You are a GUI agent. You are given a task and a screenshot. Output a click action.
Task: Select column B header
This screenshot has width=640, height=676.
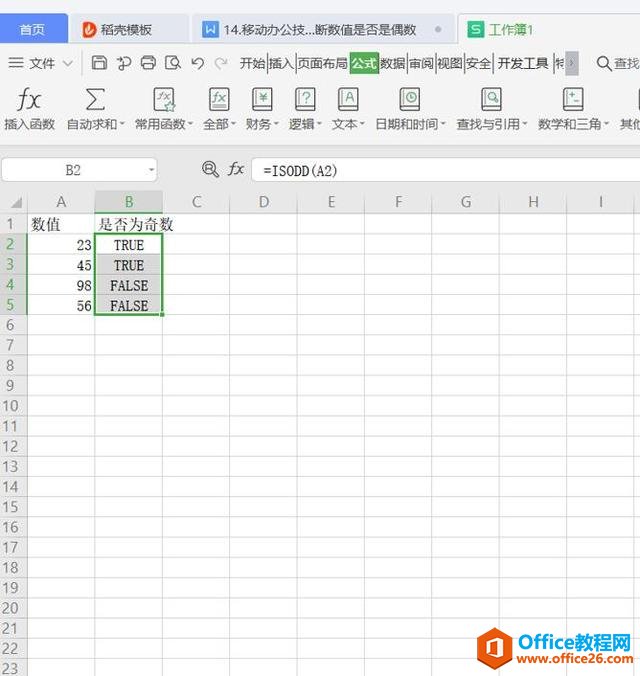coord(129,202)
